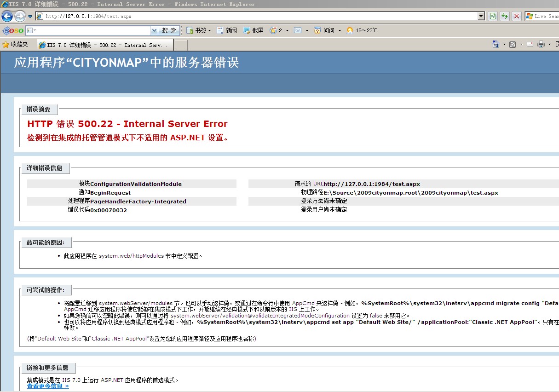
Task: Click the 请求的 URL value http://127.0.0.1:1984/test.aspx
Action: (x=372, y=184)
